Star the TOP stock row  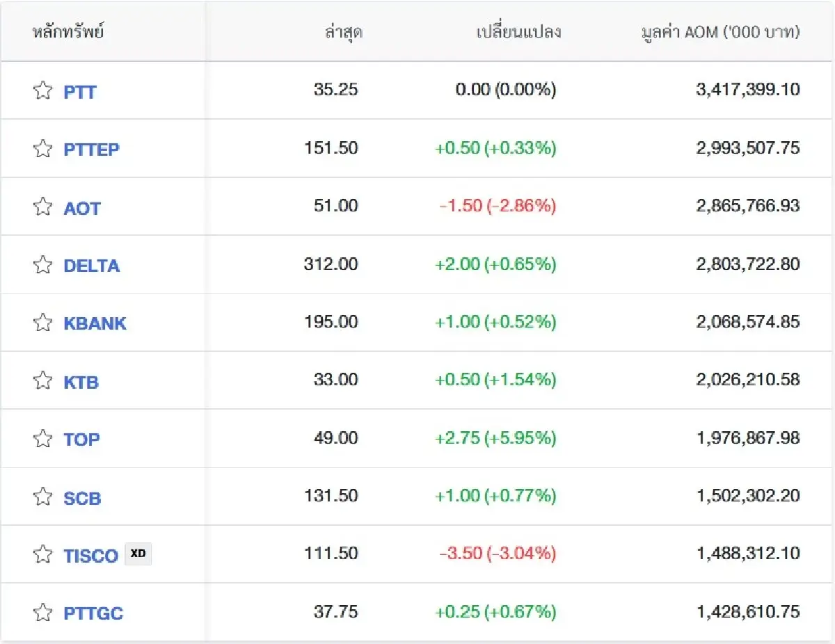(43, 438)
